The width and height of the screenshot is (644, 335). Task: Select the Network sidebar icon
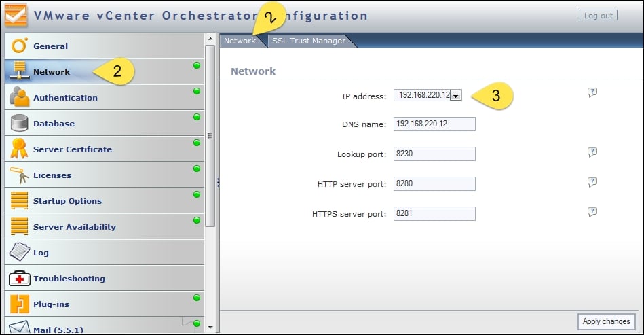pos(19,71)
